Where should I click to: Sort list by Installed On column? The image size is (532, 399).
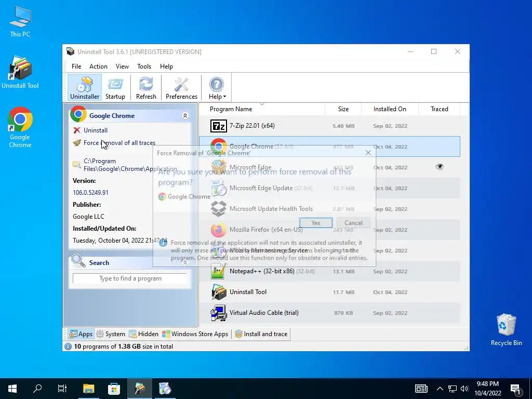point(390,109)
